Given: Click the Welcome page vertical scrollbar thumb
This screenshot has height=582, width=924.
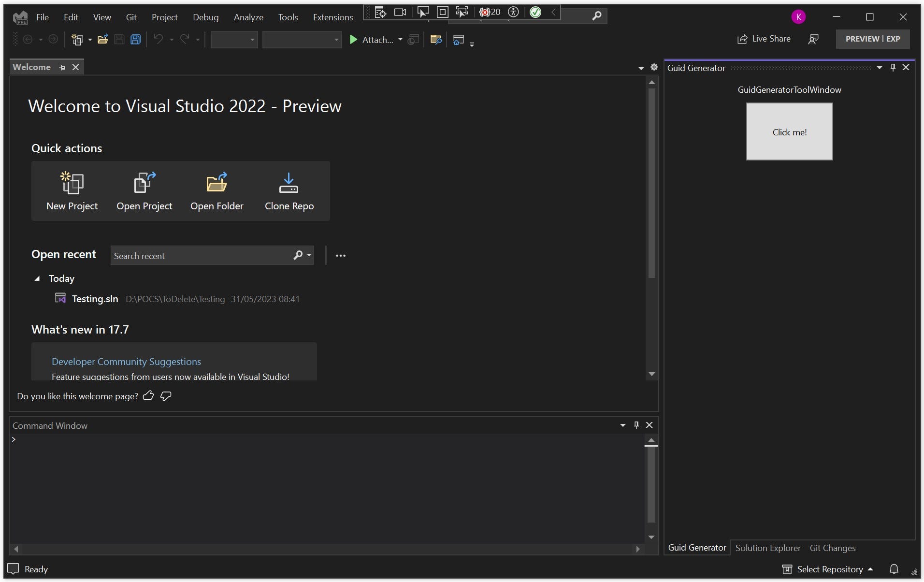Looking at the screenshot, I should pyautogui.click(x=652, y=183).
